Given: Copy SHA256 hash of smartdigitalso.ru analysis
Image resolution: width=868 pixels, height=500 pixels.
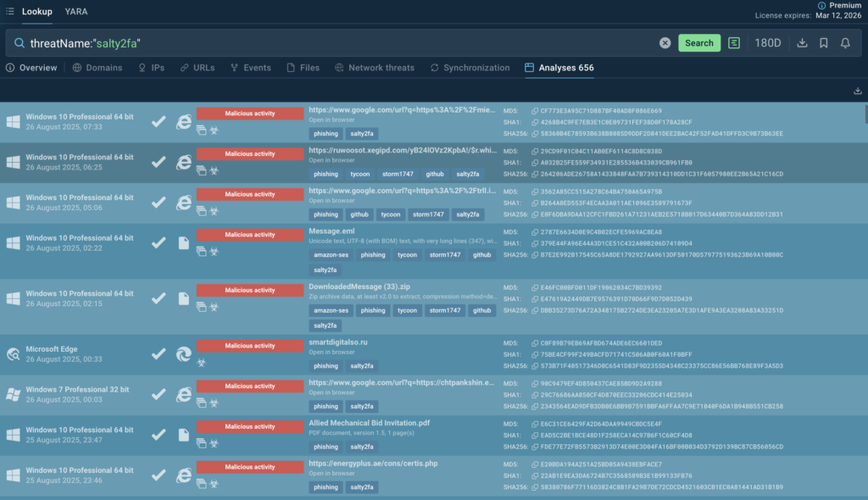Looking at the screenshot, I should pos(534,365).
